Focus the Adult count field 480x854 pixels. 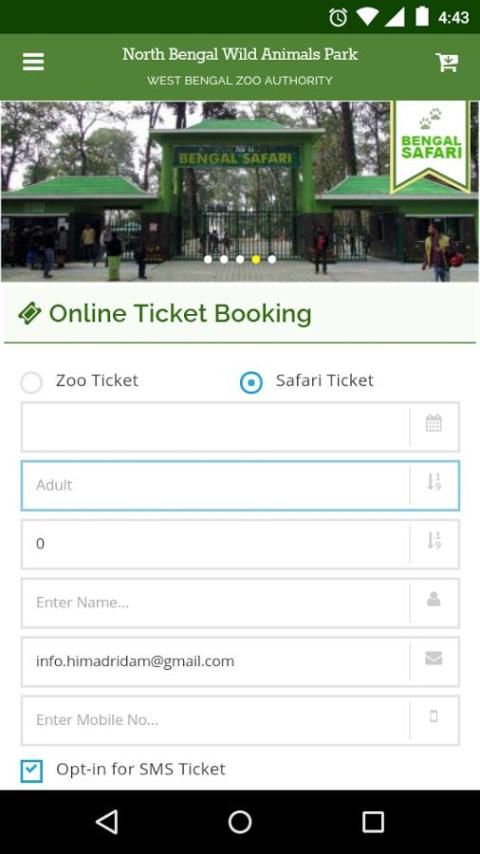(x=215, y=486)
